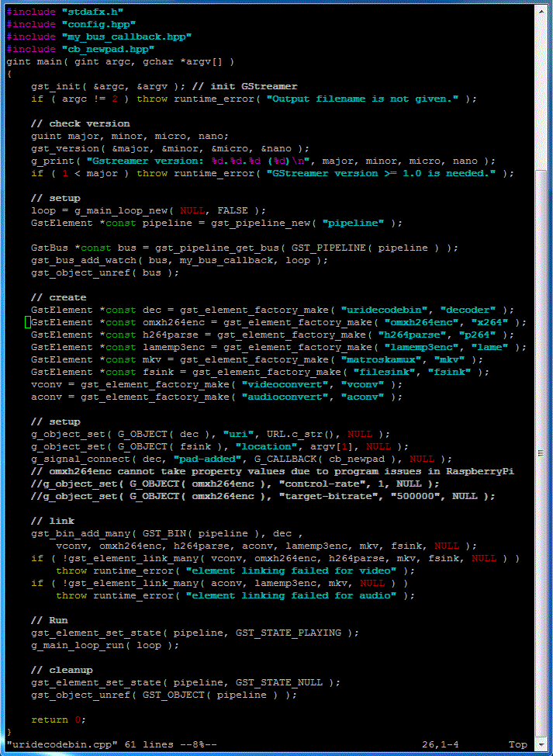
Task: Click the 'g_main_loop_run( loop );' line
Action: tap(105, 645)
